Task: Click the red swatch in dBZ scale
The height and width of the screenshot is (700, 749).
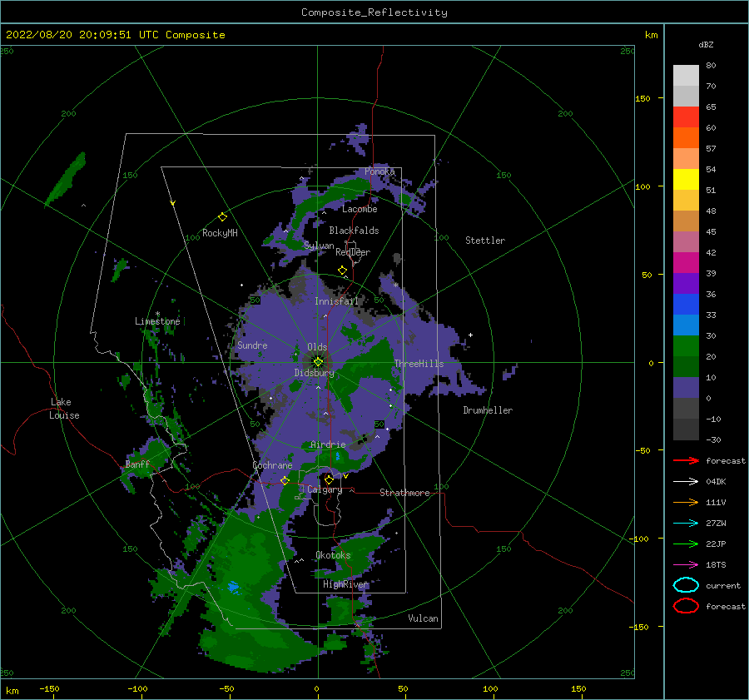Action: [x=686, y=117]
